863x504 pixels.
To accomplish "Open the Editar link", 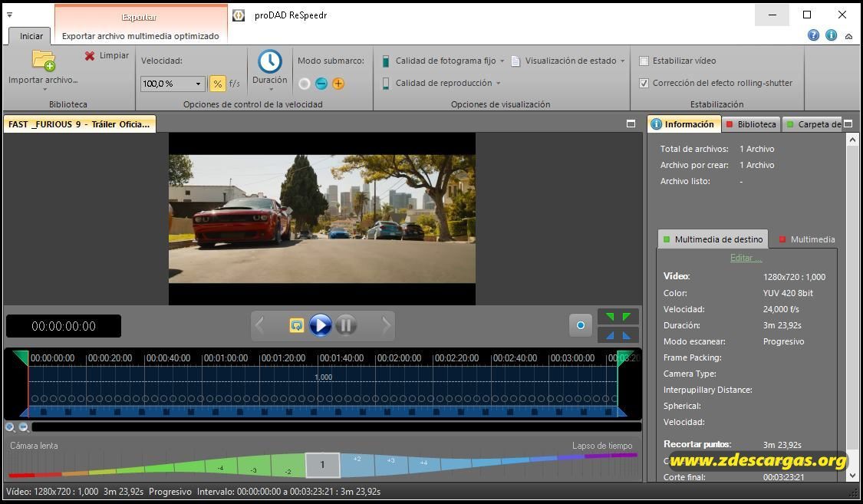I will click(x=746, y=258).
